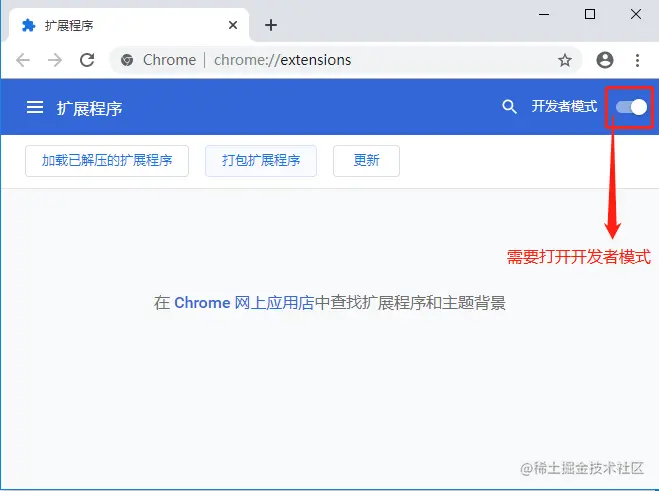Minimize the Chrome window

544,14
